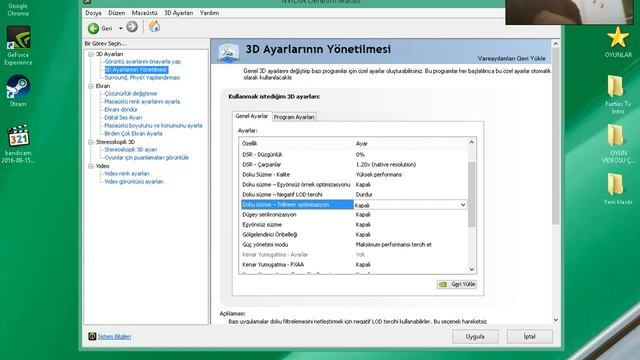Screen dimensions: 640x360
Task: Open Steam desktop icon
Action: [x=18, y=91]
